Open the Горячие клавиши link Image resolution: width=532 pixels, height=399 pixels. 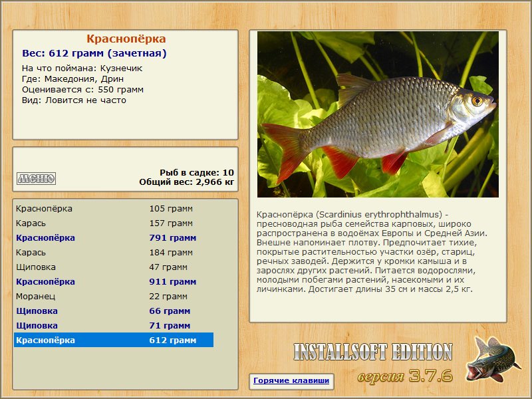(291, 380)
